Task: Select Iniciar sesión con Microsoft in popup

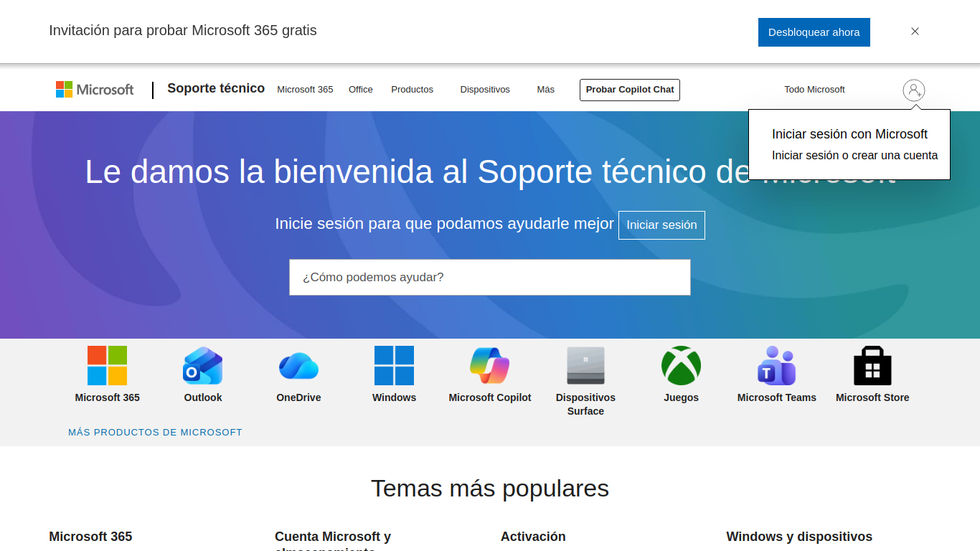Action: pyautogui.click(x=849, y=134)
